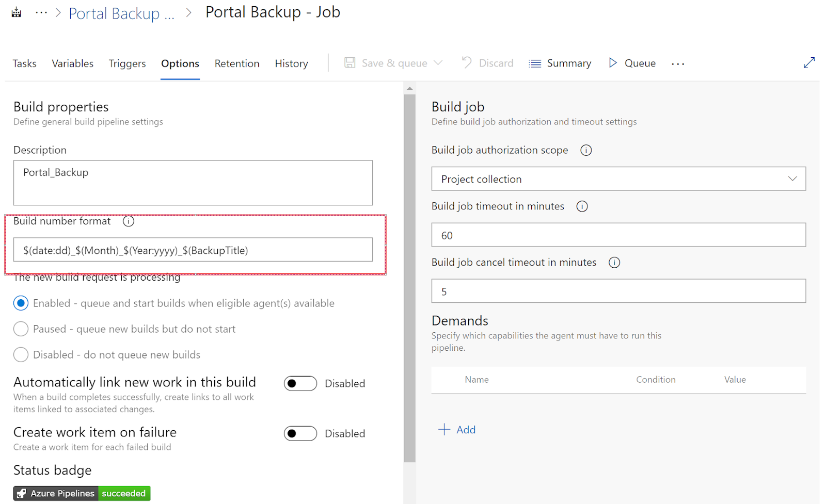Switch to the Triggers tab
This screenshot has width=826, height=504.
[x=127, y=63]
